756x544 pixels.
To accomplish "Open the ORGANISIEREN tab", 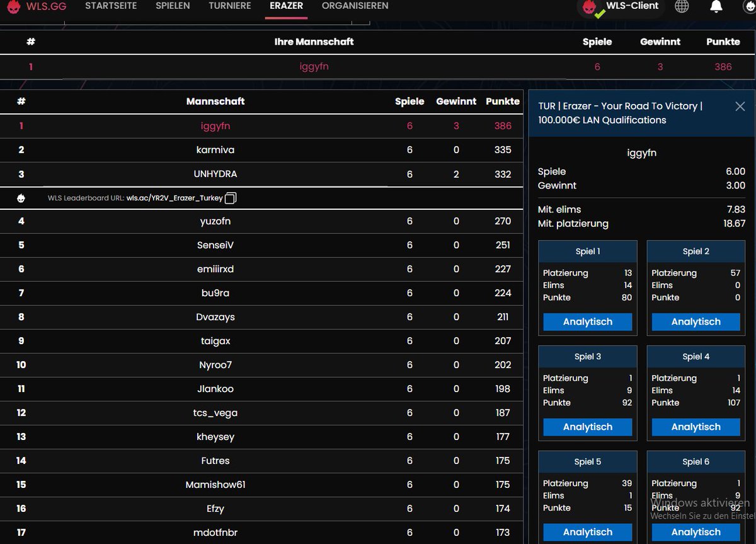I will point(355,6).
